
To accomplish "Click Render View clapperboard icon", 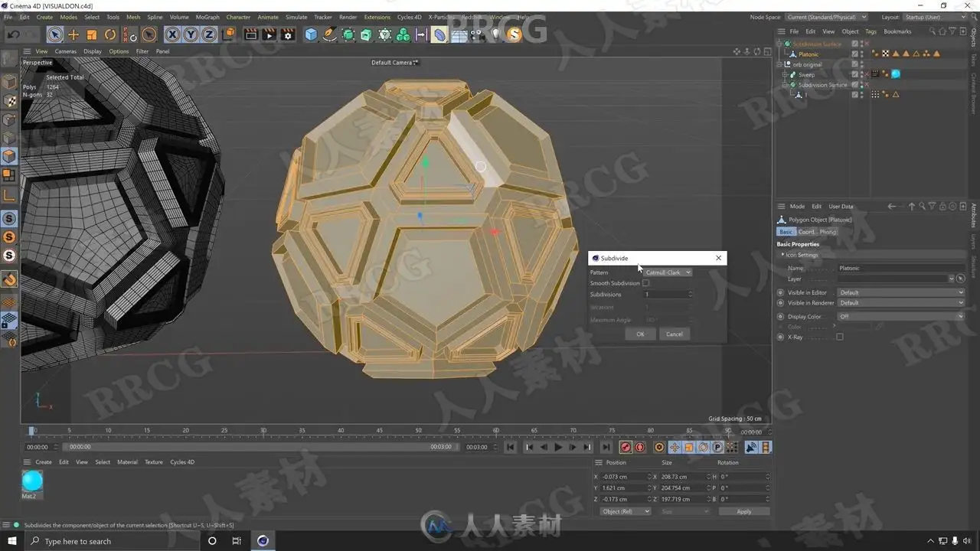I will point(250,34).
